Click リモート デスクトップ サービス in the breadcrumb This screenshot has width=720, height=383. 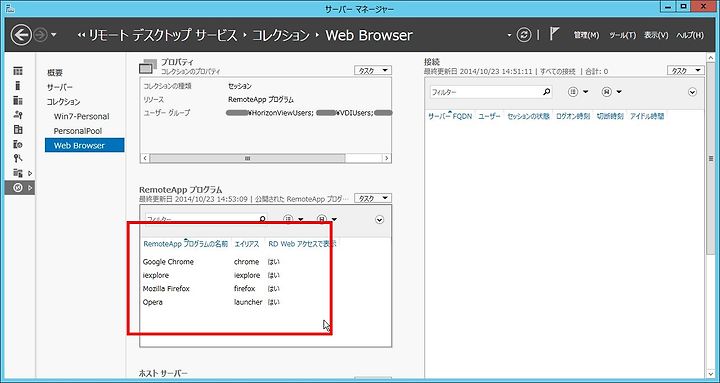click(163, 35)
